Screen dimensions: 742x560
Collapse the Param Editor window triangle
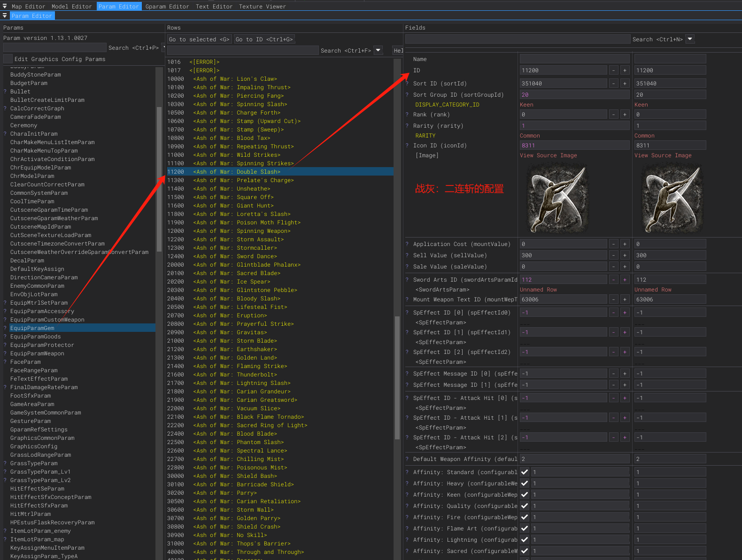pos(5,15)
